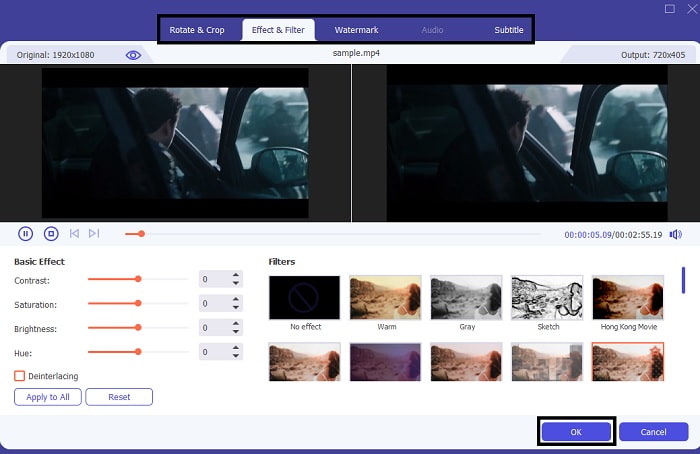
Task: Select the No effect filter
Action: tap(304, 297)
